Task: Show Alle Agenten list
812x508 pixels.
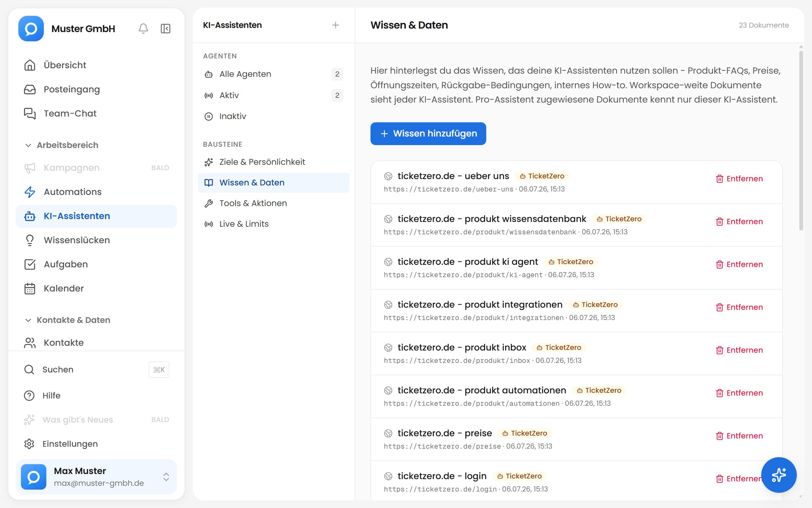Action: point(273,74)
